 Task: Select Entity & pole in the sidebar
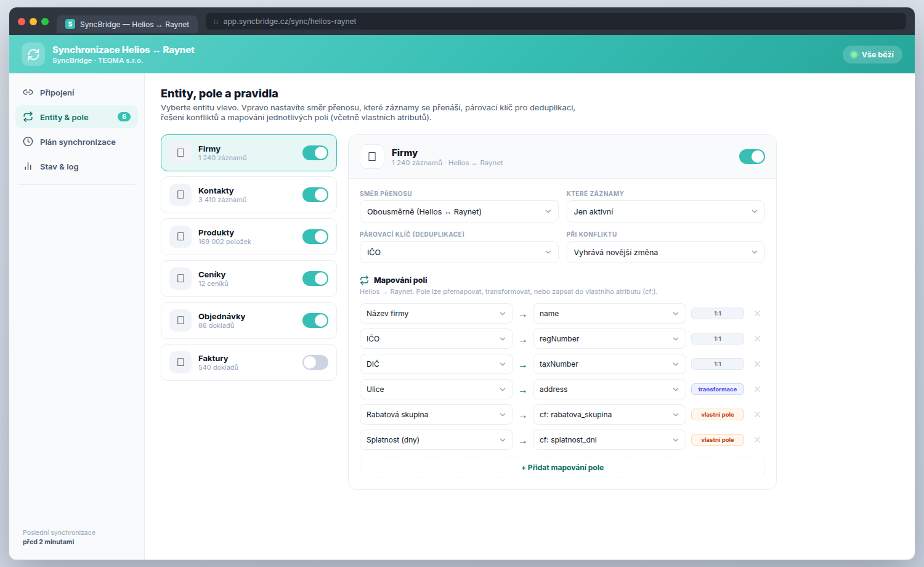[76, 117]
